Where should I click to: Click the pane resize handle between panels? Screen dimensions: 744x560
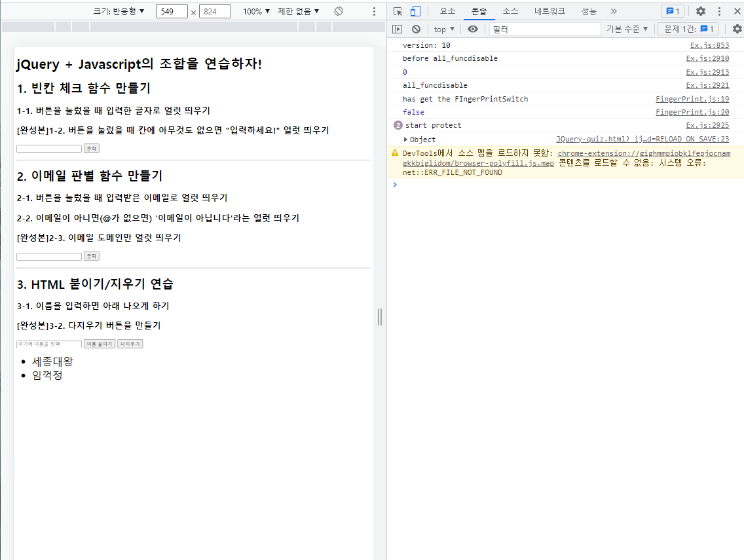[380, 316]
